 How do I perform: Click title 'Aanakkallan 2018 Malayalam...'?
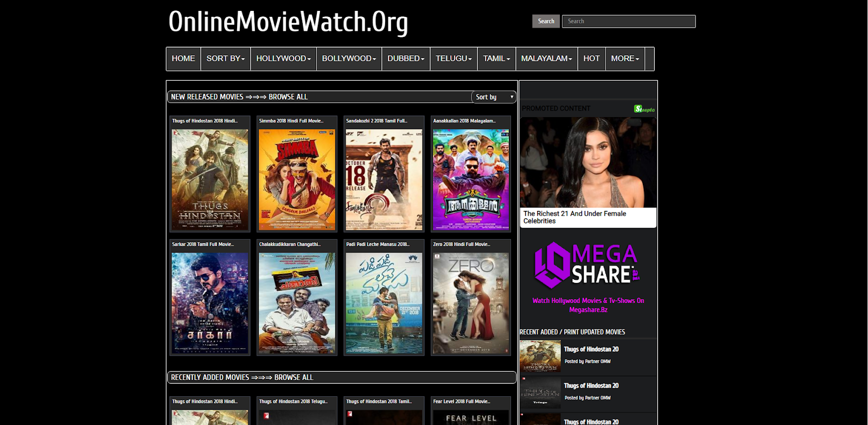(464, 121)
